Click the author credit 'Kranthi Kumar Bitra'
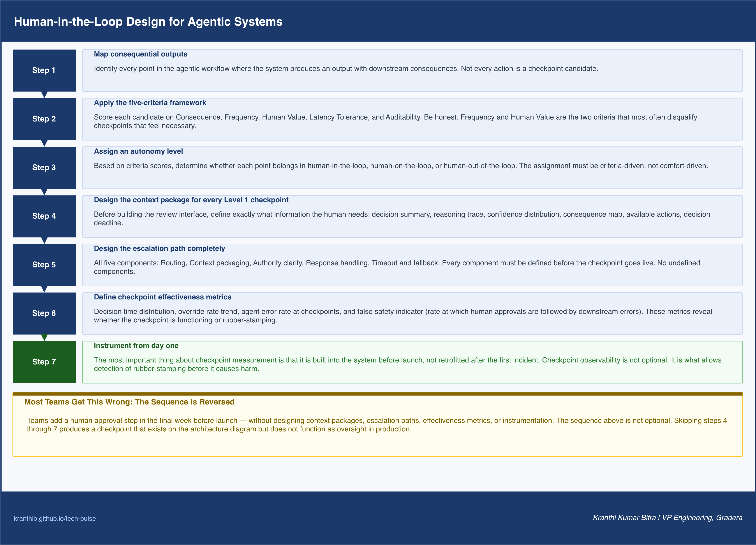Image resolution: width=756 pixels, height=545 pixels. click(667, 518)
